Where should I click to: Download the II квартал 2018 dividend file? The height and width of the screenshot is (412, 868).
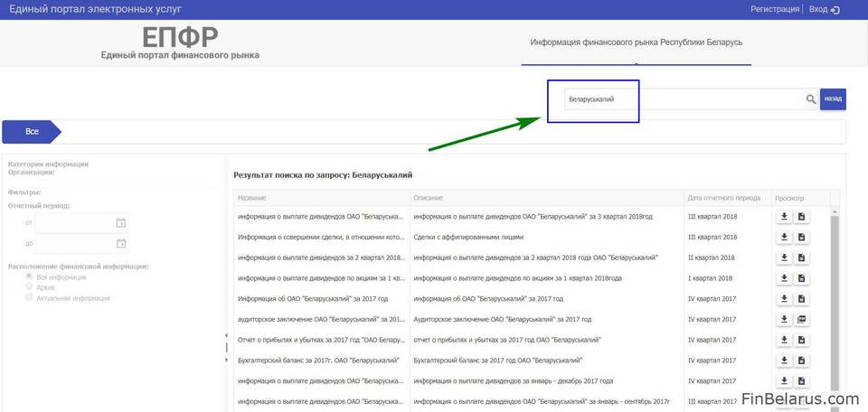coord(784,257)
